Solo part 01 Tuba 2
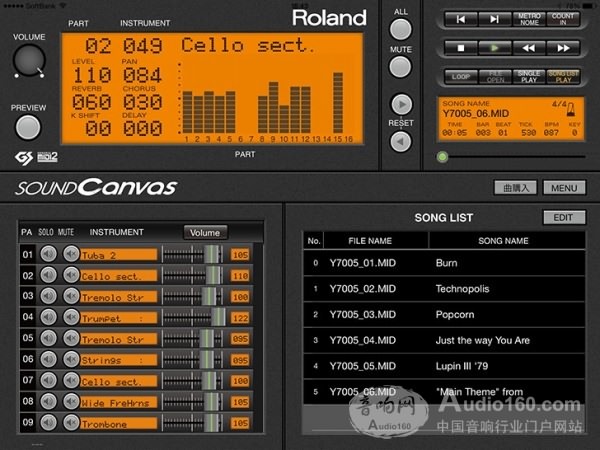The width and height of the screenshot is (600, 450). (49, 254)
